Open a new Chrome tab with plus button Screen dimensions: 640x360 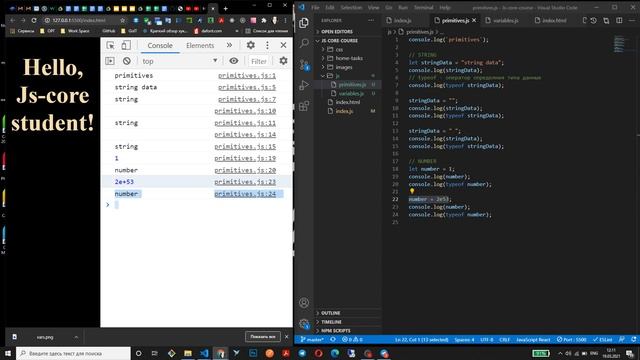click(x=225, y=8)
